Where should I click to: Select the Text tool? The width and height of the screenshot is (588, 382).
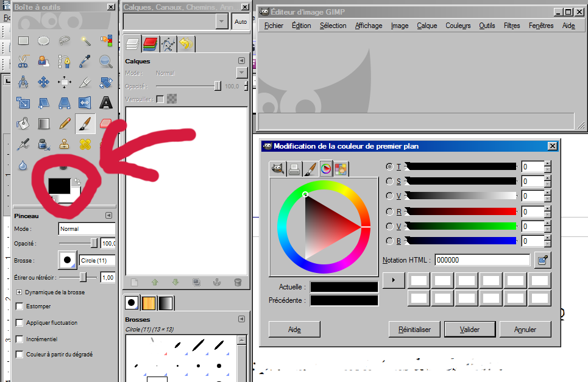[x=106, y=102]
